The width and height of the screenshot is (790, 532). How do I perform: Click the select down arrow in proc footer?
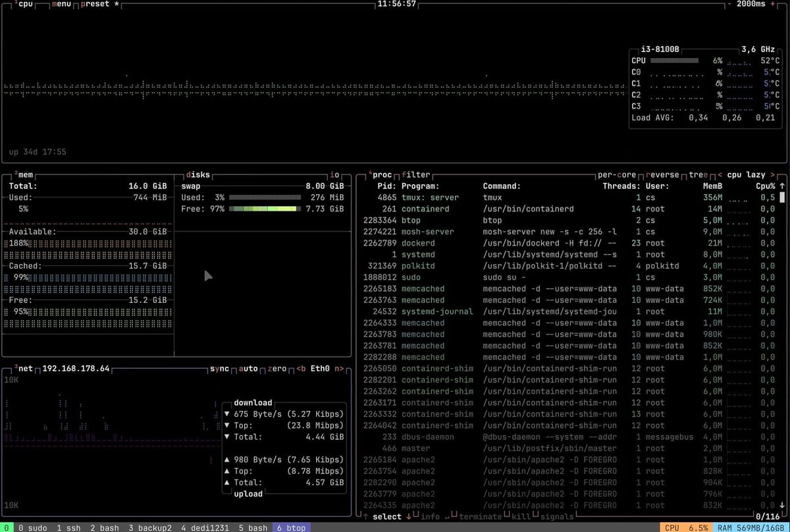pyautogui.click(x=408, y=517)
